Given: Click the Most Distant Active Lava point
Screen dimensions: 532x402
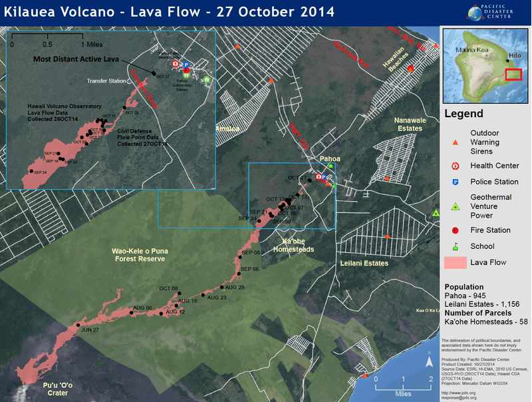Looking at the screenshot, I should click(x=154, y=73).
